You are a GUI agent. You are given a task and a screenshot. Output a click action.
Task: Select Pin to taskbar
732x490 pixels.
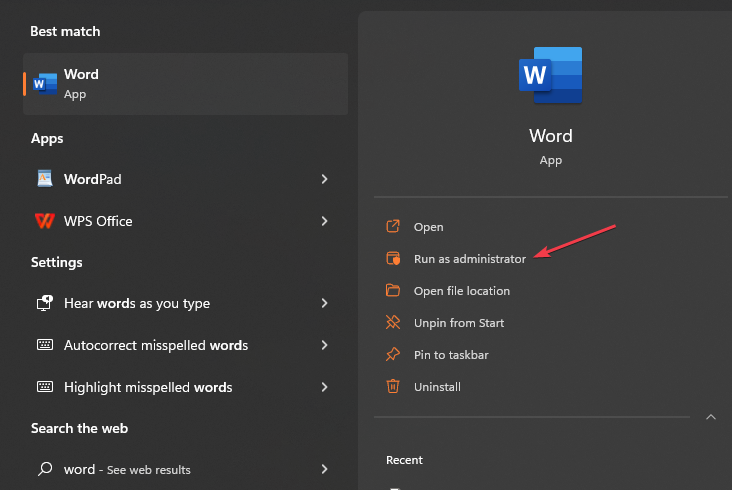[x=451, y=355]
